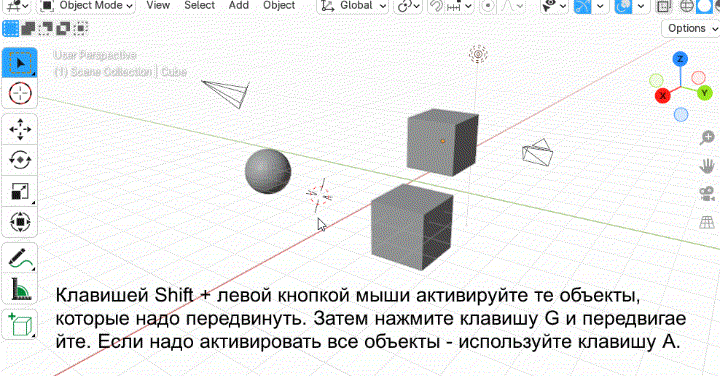Screen dimensions: 720x376
Task: Open the View menu
Action: [x=158, y=6]
